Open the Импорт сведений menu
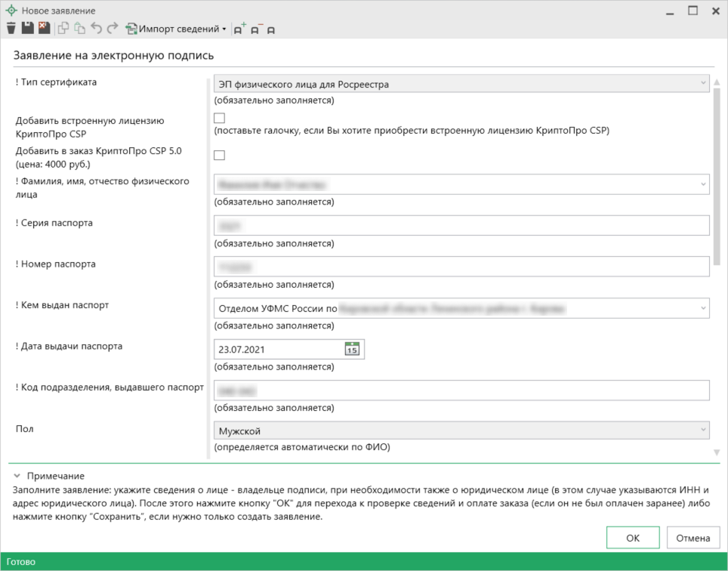Image resolution: width=728 pixels, height=571 pixels. point(177,29)
